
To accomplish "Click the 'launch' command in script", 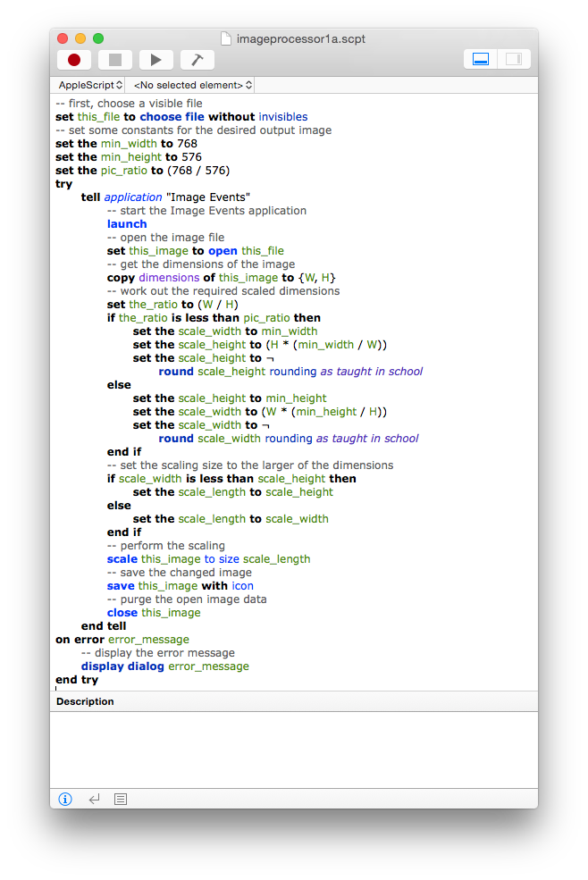I will (x=127, y=224).
